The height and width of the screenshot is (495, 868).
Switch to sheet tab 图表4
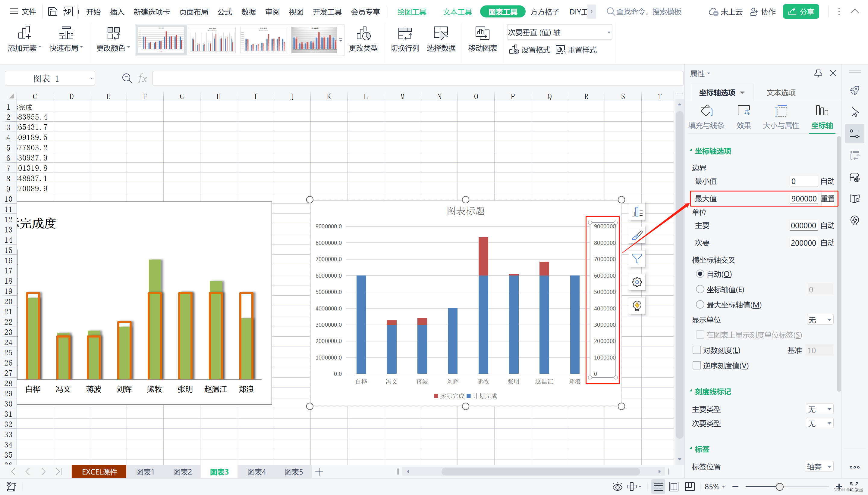pos(256,472)
